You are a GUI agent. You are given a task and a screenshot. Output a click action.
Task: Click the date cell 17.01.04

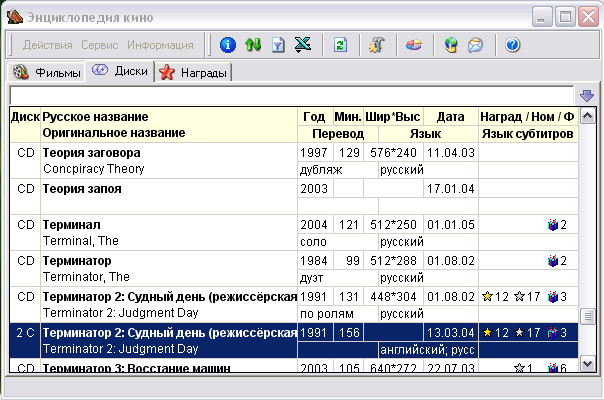[x=451, y=189]
